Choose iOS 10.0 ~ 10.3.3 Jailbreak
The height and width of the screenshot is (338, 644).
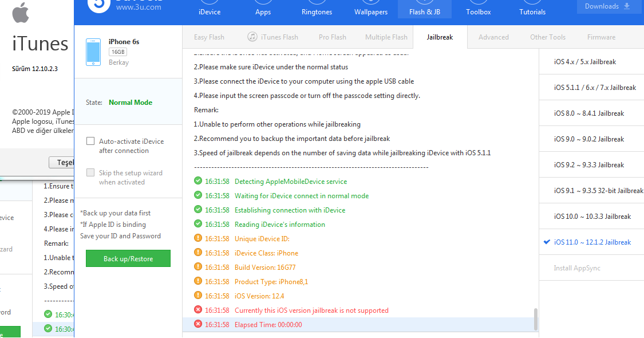592,217
